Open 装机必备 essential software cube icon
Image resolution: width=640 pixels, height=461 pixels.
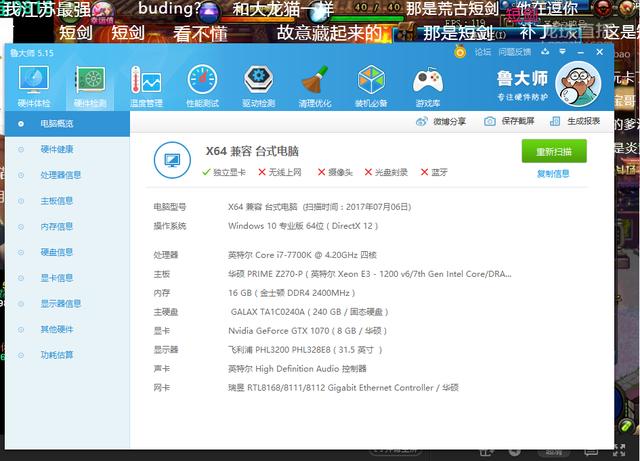click(371, 86)
